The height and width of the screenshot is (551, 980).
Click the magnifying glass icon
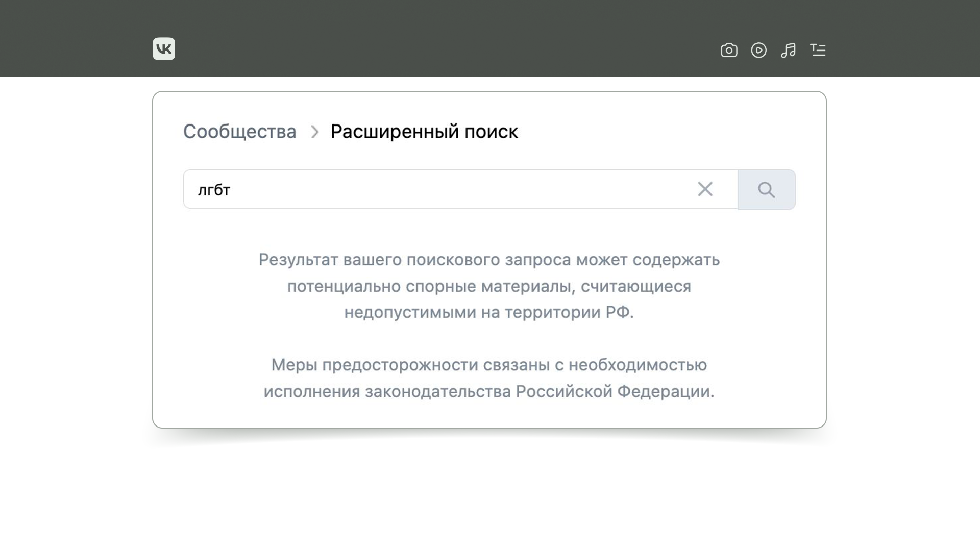[x=766, y=190]
